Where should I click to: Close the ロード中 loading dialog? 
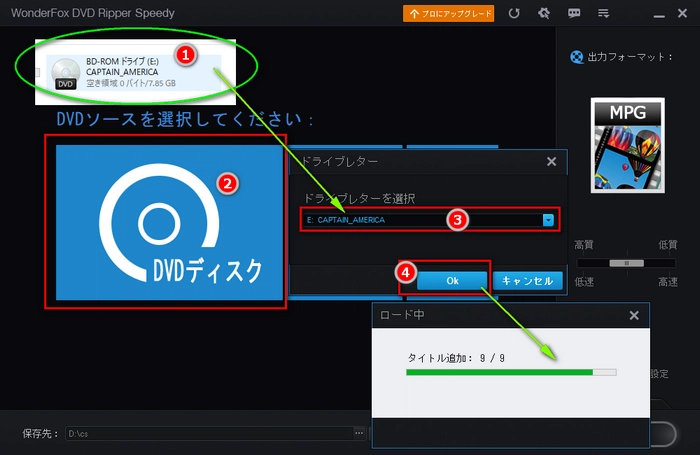click(633, 315)
